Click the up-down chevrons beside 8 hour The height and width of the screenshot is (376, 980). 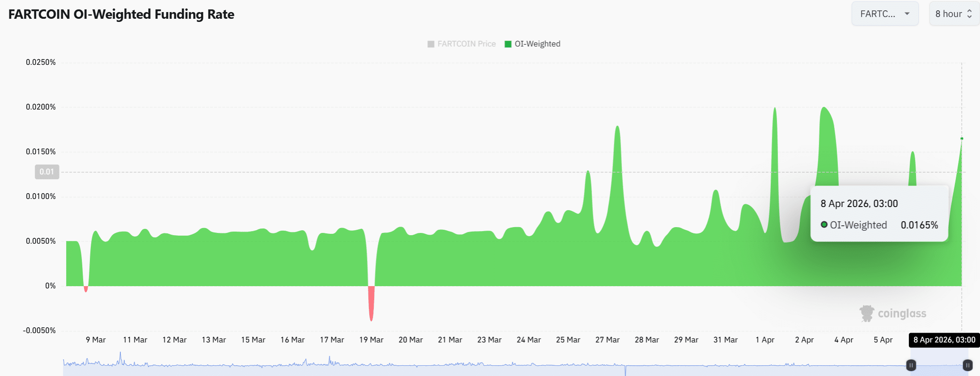coord(969,14)
